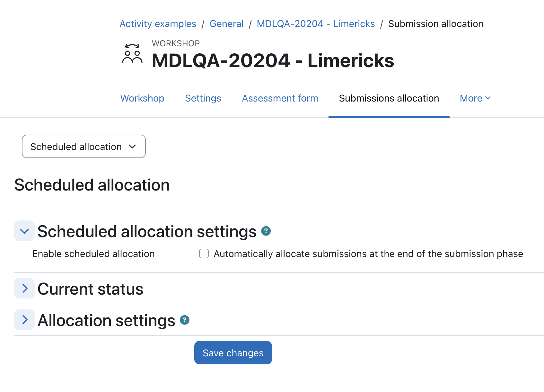This screenshot has height=392, width=544.
Task: Open help icon next to Allocation settings
Action: 185,320
